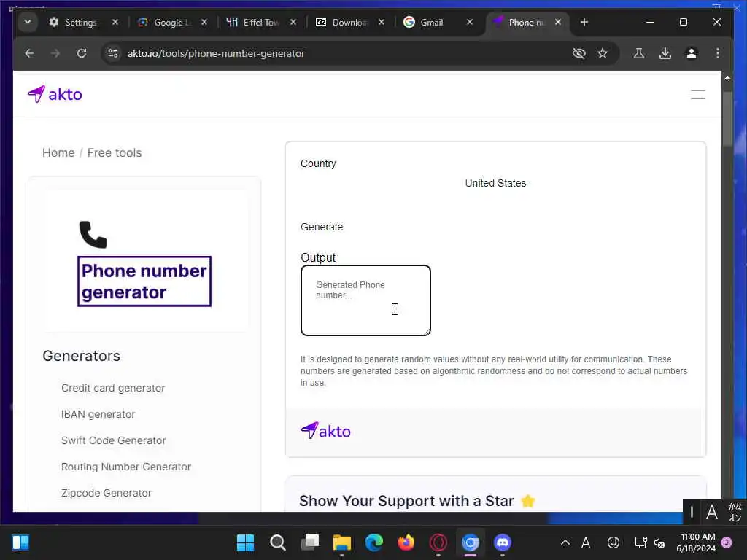View site information icon in address bar
The image size is (747, 560).
(113, 53)
